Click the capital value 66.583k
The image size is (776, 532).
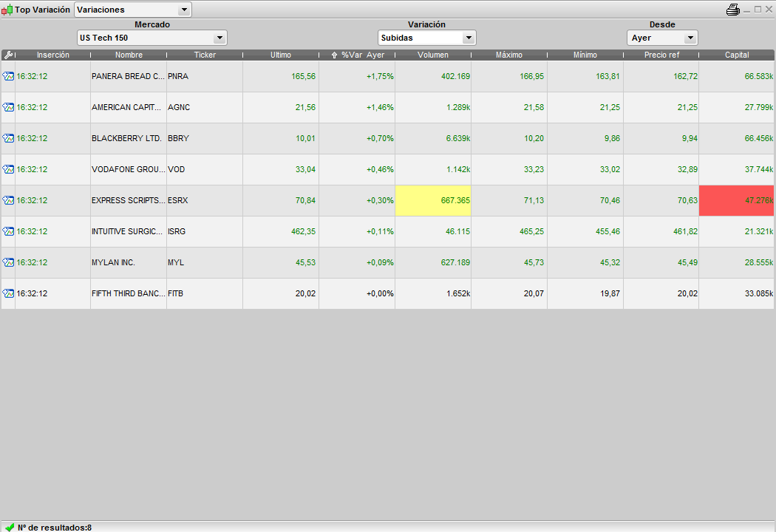coord(759,76)
